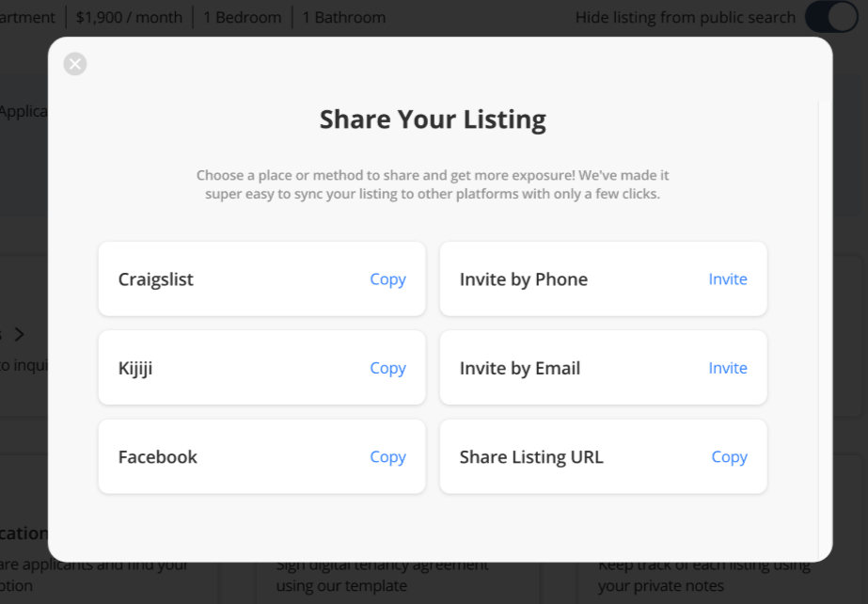Viewport: 868px width, 604px height.
Task: Click the $1,900 / month listing detail
Action: [129, 17]
